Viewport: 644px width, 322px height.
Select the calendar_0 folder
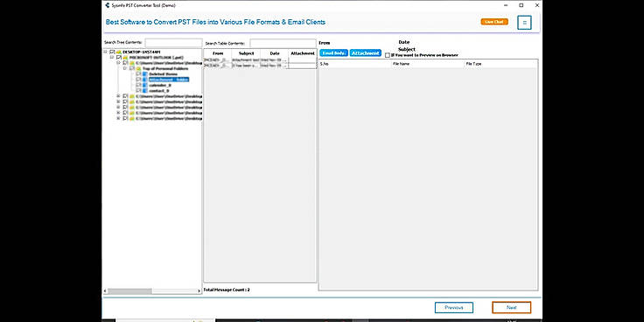click(x=160, y=85)
